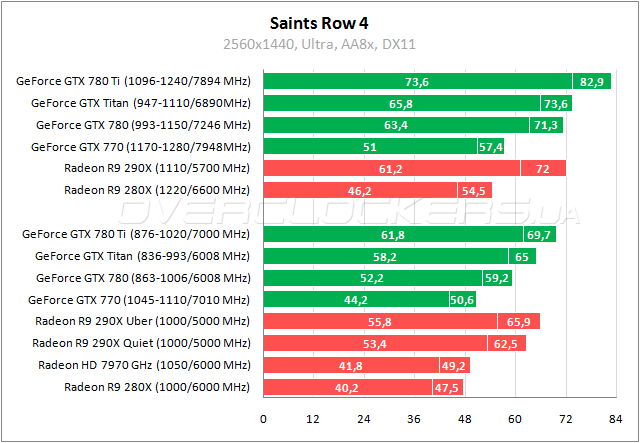Select label "GeForce GTX Titan (836-993/6008 MHz)"
The height and width of the screenshot is (443, 640).
pos(142,256)
